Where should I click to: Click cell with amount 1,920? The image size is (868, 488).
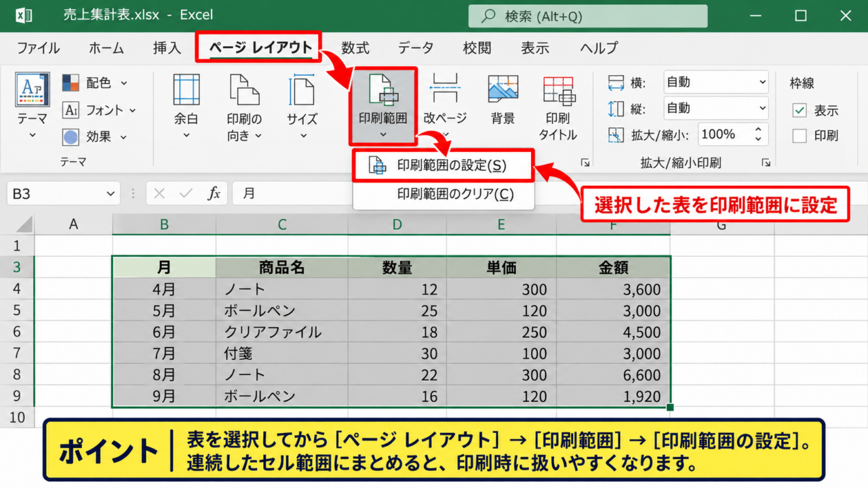pyautogui.click(x=613, y=396)
